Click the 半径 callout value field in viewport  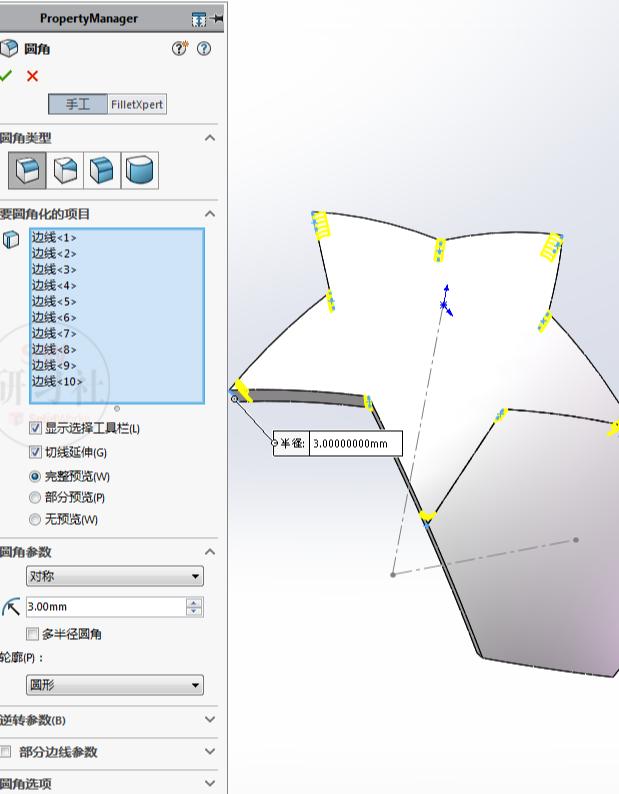click(x=356, y=444)
